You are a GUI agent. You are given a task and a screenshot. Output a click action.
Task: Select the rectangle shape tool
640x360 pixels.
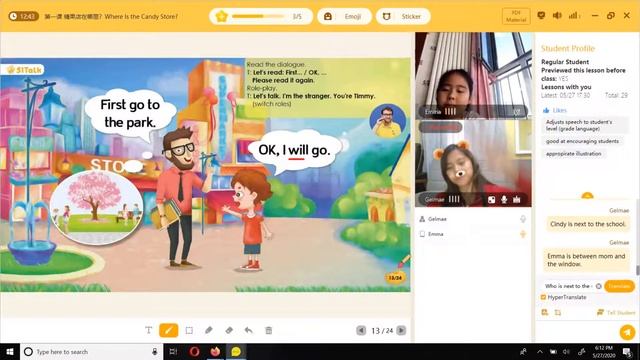point(189,330)
